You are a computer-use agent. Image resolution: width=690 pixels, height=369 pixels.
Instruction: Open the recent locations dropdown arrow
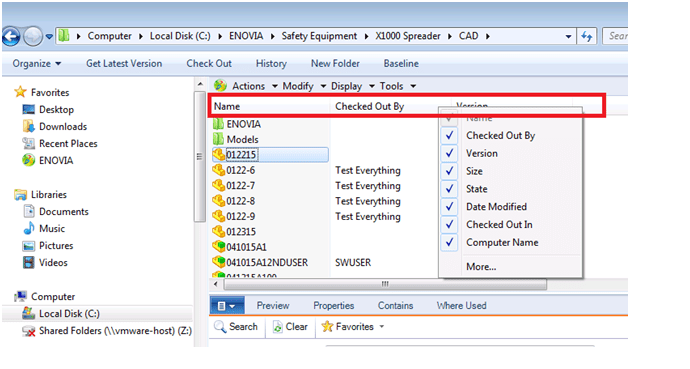tap(49, 37)
